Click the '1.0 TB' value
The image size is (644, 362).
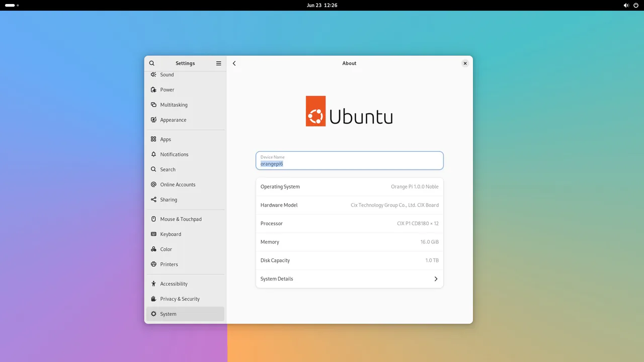click(432, 260)
